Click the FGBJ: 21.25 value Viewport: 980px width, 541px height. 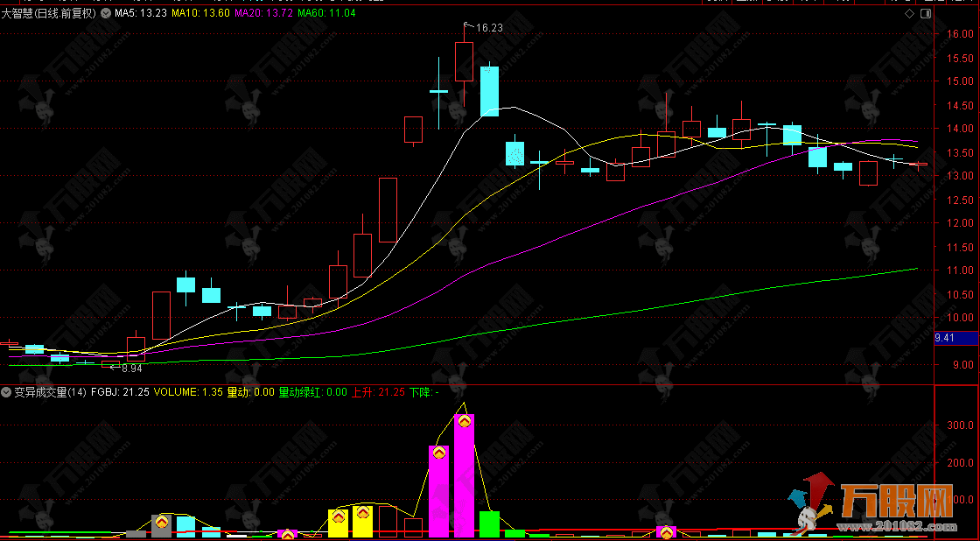point(120,393)
